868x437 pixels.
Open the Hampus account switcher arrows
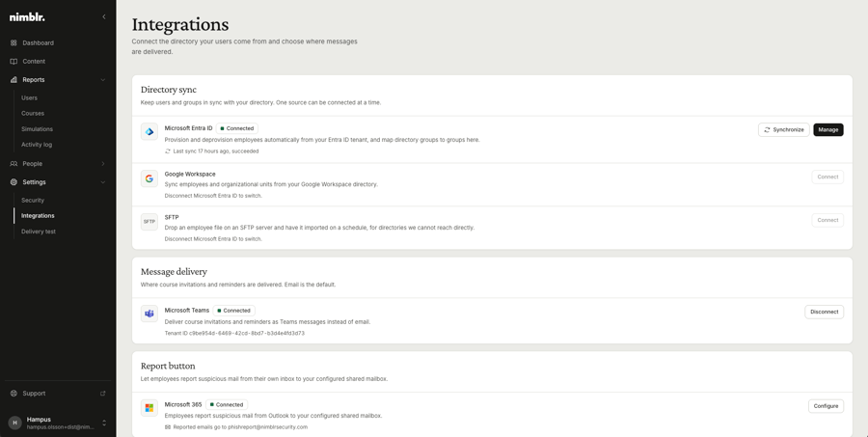(104, 423)
